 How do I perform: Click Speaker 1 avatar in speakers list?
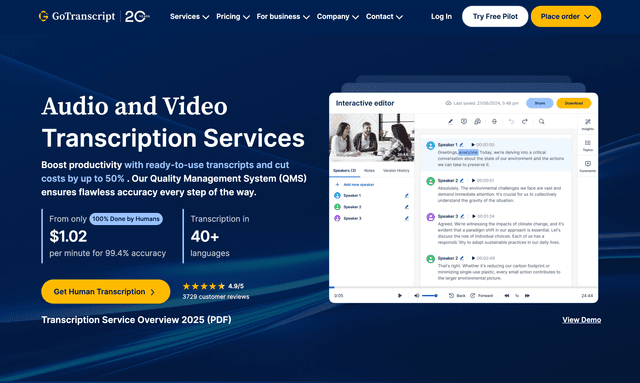337,196
